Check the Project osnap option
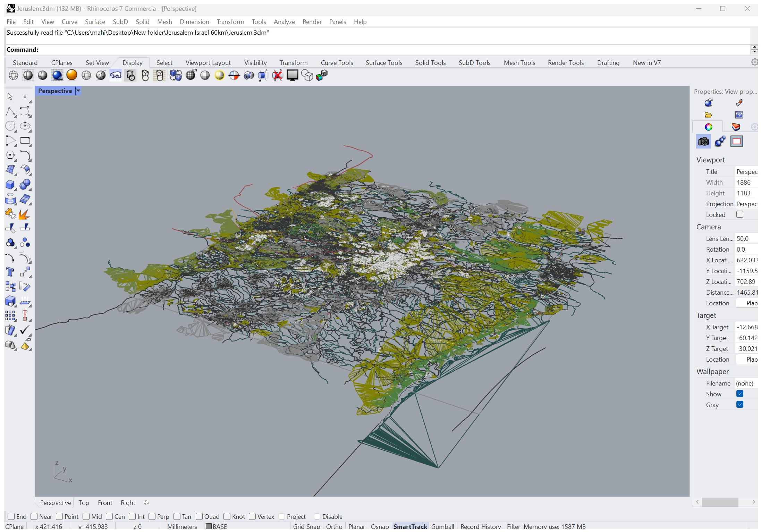 282,516
